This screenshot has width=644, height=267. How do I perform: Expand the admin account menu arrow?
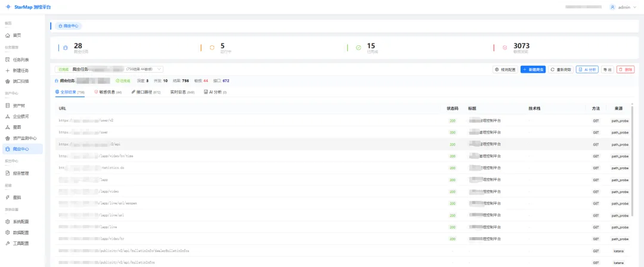[634, 7]
